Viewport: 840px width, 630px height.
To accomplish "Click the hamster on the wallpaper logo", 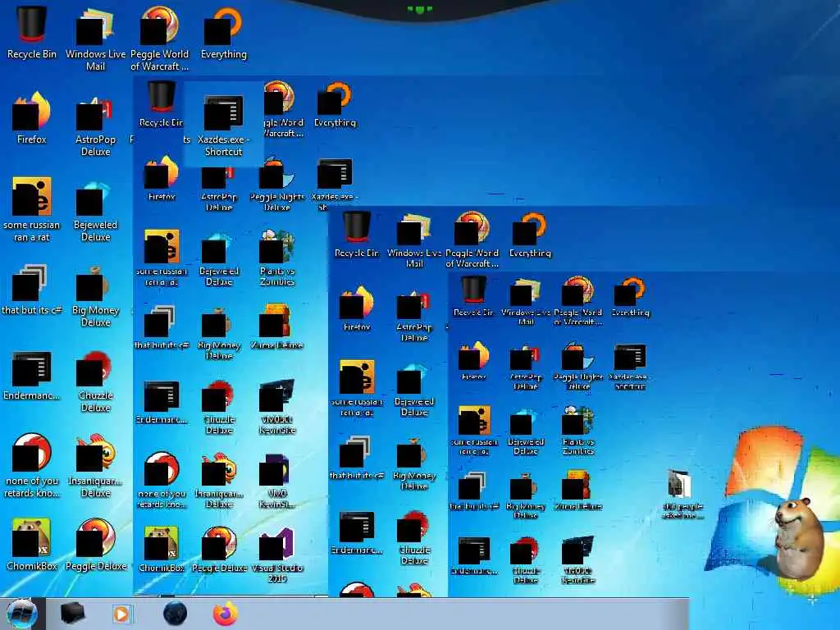I will tap(797, 538).
